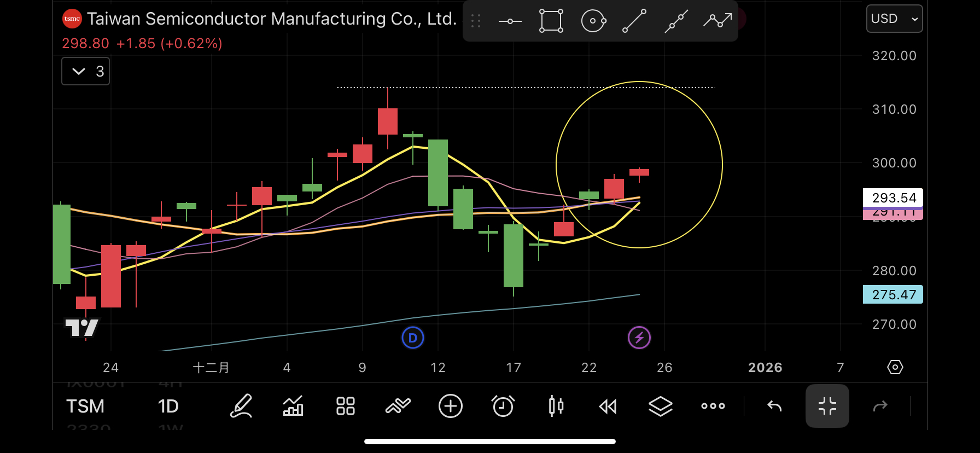Expand the 3 indicators legend
Screen dimensions: 980x453
(86, 71)
